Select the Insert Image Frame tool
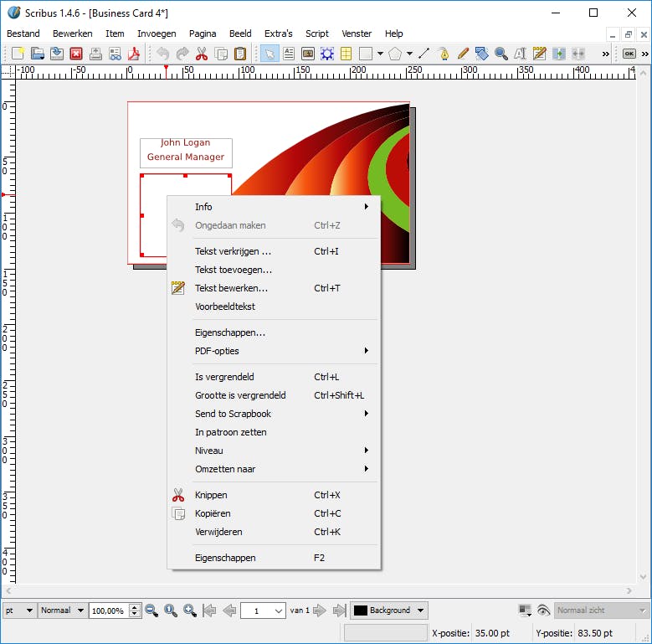 [x=308, y=54]
